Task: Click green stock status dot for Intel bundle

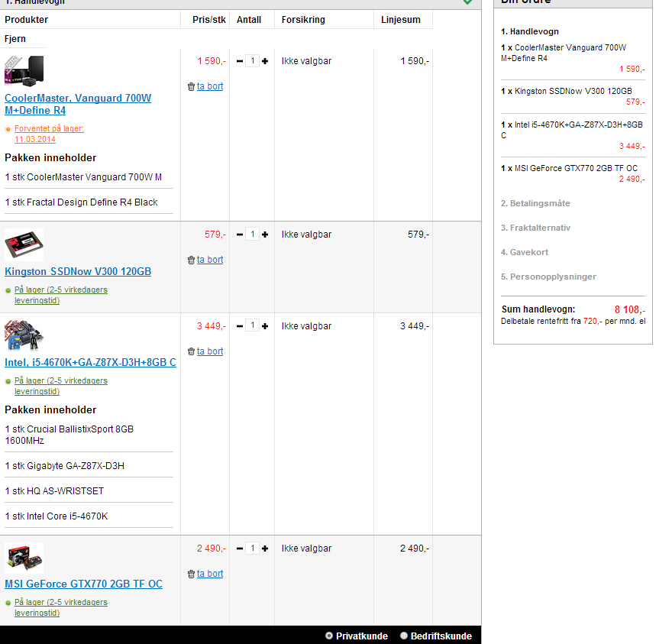Action: pyautogui.click(x=8, y=381)
